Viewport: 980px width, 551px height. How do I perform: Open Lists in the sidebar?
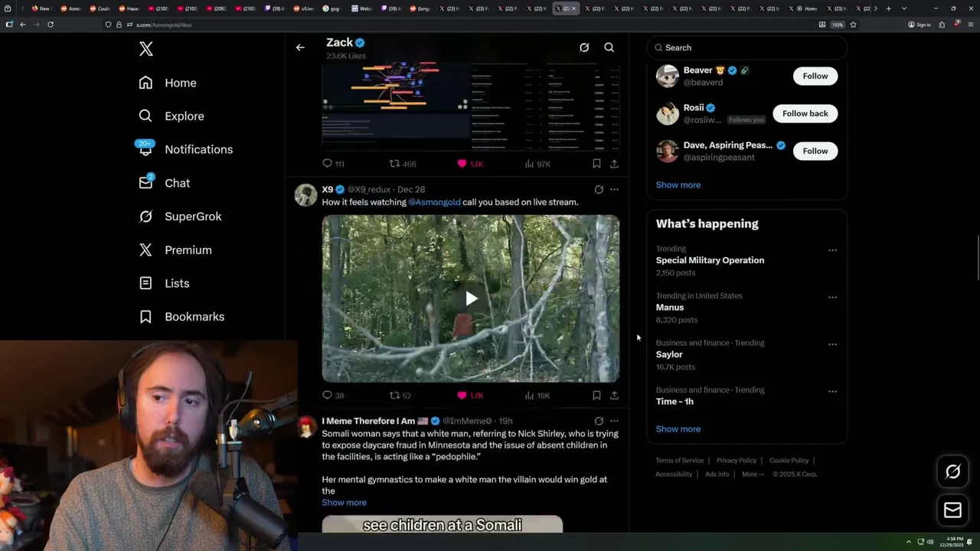[x=164, y=283]
